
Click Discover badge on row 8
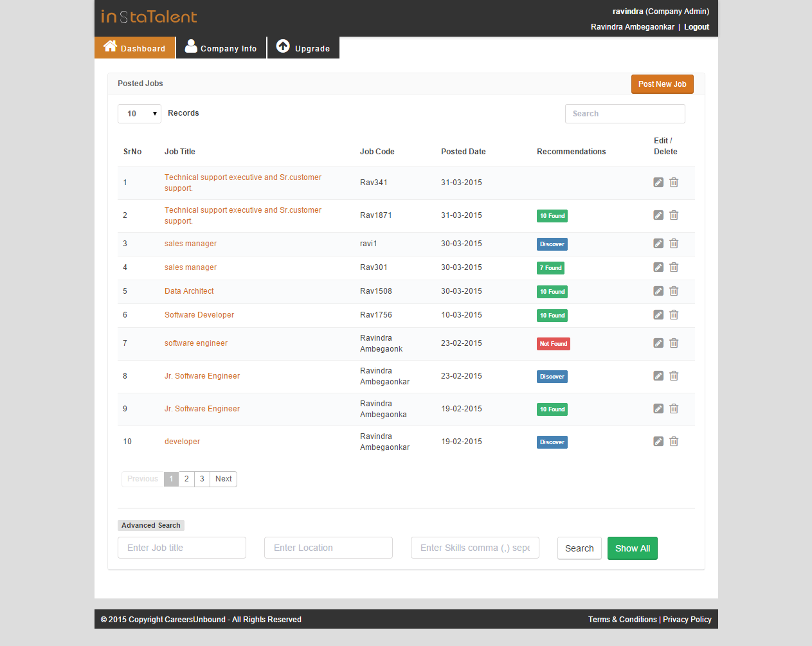[x=552, y=377]
